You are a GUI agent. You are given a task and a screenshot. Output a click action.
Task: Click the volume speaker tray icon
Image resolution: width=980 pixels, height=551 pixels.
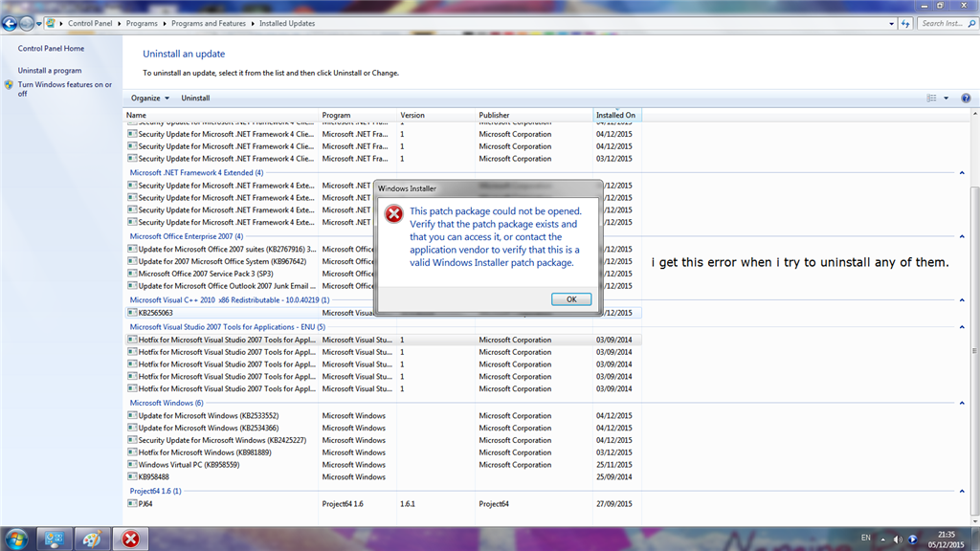pyautogui.click(x=898, y=540)
